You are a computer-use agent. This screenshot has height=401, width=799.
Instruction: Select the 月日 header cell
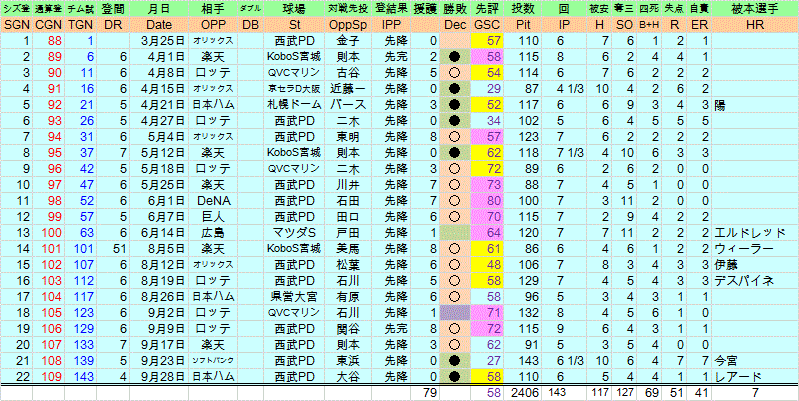(159, 9)
